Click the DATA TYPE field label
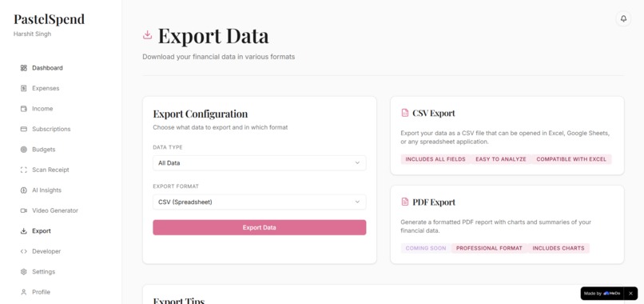The image size is (644, 304). 168,147
